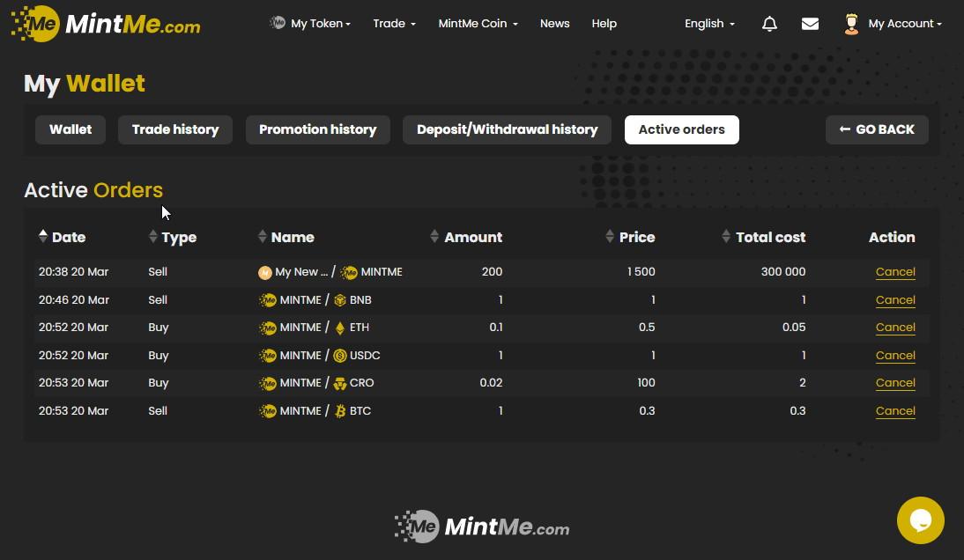The image size is (964, 560).
Task: Click the MintMe.com logo in header
Action: tap(106, 24)
